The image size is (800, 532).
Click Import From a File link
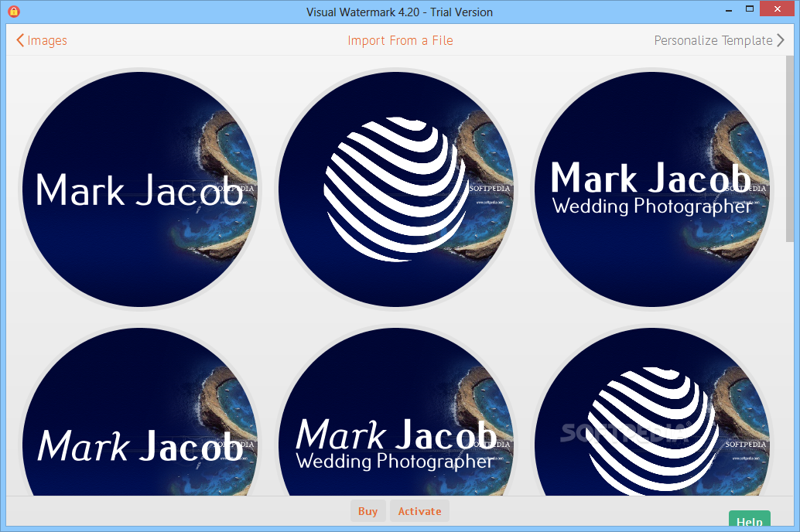pos(400,40)
